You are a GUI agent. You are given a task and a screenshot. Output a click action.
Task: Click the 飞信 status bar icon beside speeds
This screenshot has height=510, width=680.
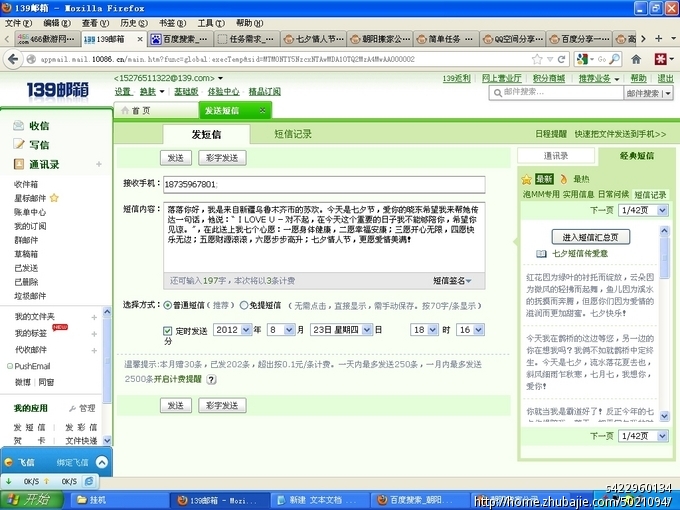tap(89, 481)
